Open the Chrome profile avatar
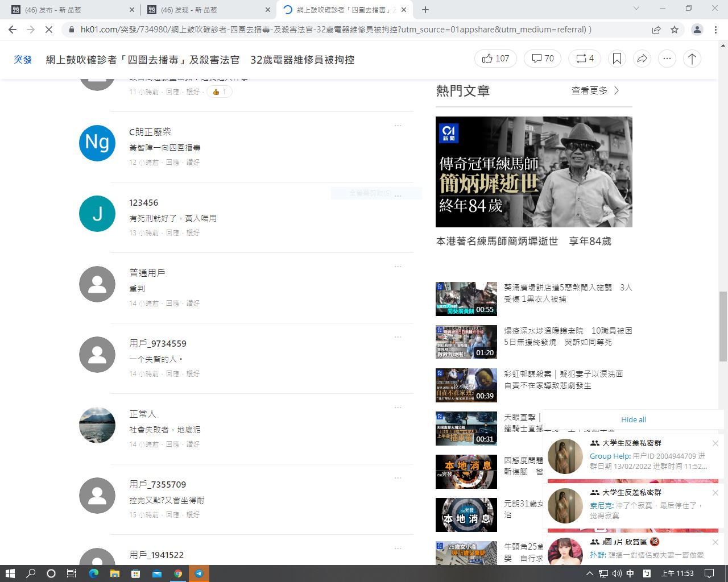The image size is (728, 582). 697,30
